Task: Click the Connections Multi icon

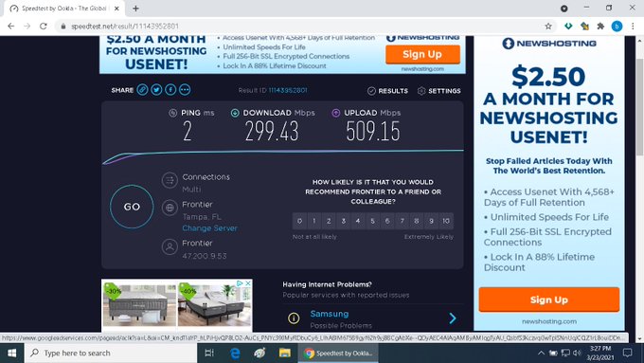Action: click(x=170, y=180)
